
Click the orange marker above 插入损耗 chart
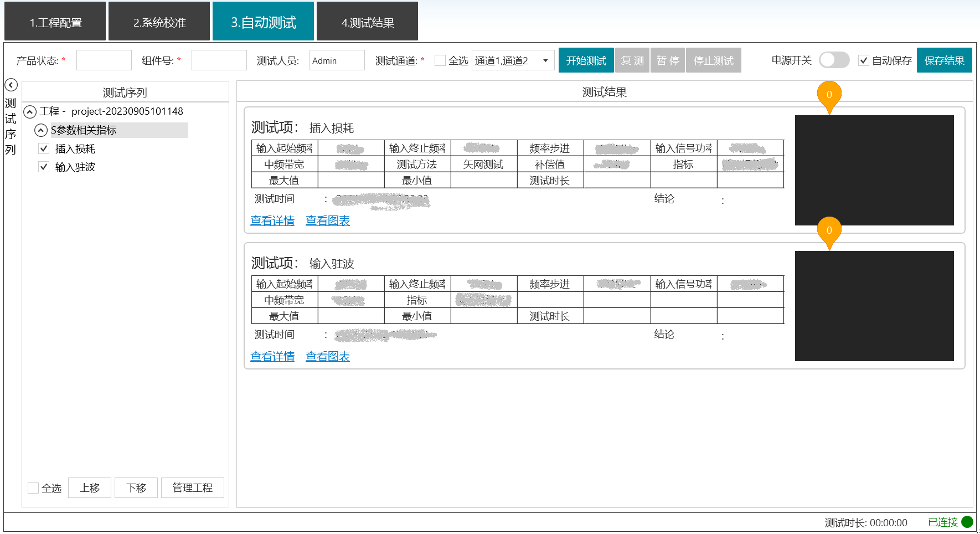(829, 97)
